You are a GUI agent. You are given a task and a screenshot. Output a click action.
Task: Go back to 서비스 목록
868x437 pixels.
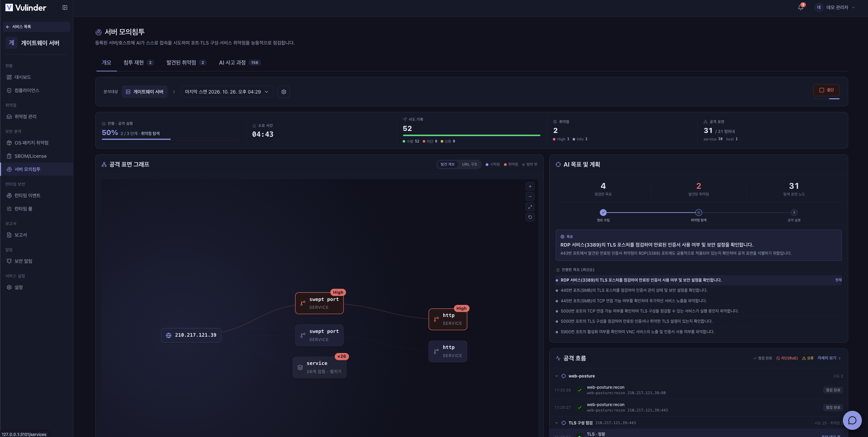[x=36, y=27]
